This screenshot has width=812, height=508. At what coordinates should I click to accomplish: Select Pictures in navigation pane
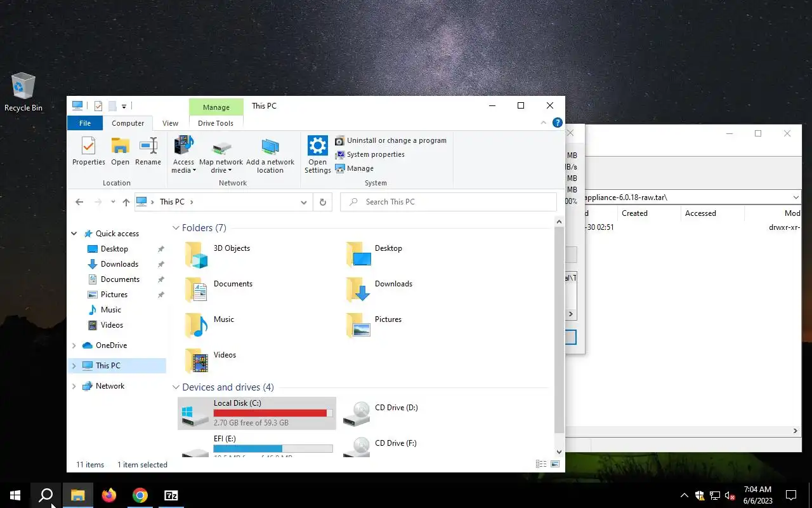pos(114,295)
